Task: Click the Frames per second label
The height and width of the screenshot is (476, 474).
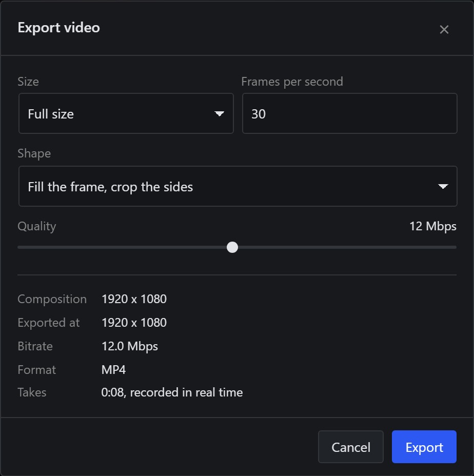Action: [292, 82]
